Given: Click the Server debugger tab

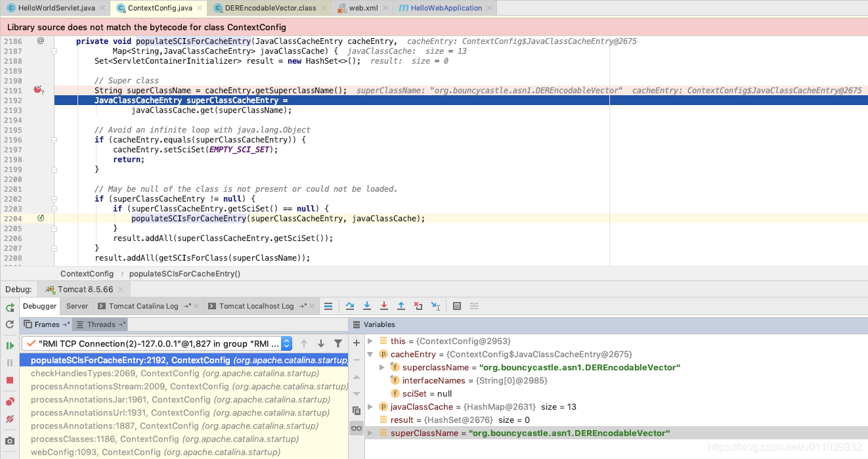Looking at the screenshot, I should pos(77,305).
